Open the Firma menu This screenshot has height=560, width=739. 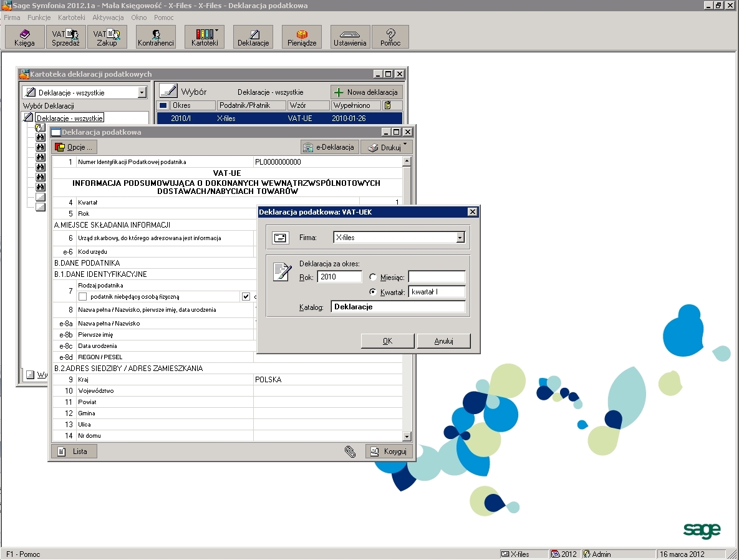coord(12,17)
